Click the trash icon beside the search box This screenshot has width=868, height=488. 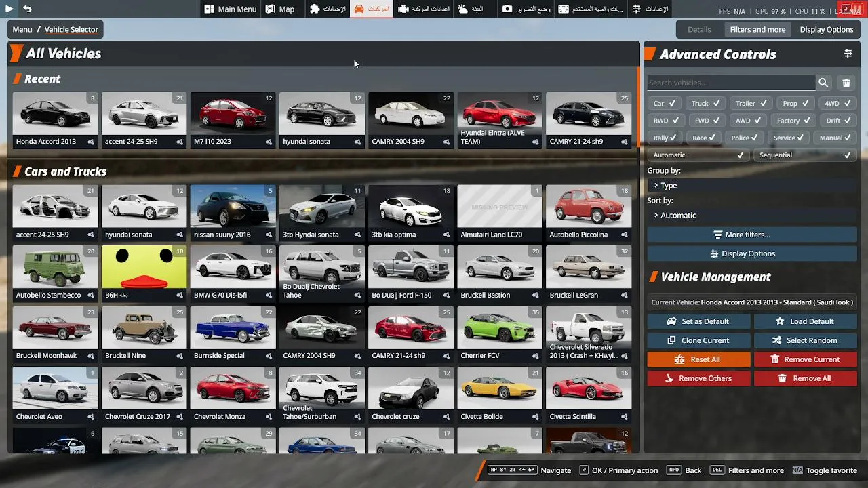846,83
